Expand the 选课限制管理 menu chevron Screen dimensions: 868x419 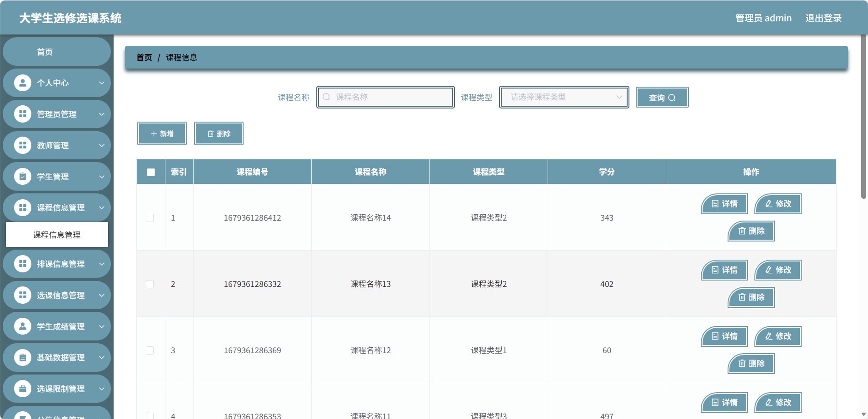pyautogui.click(x=102, y=389)
